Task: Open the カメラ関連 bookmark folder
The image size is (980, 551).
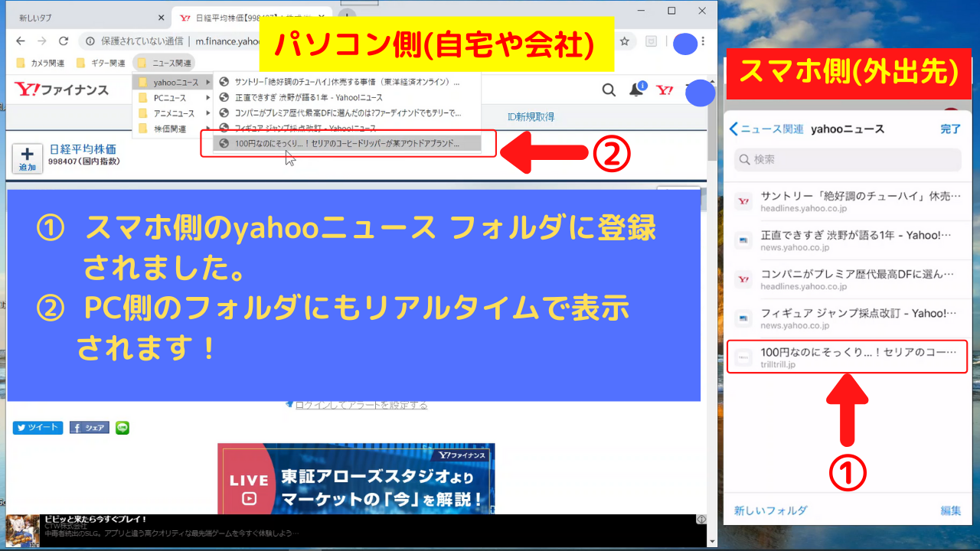Action: [41, 63]
